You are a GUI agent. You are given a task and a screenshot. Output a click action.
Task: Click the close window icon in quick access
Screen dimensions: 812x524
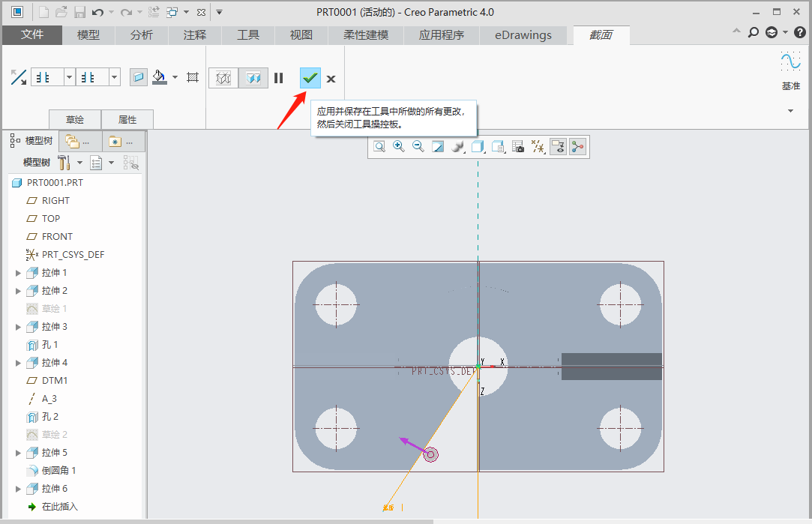click(x=201, y=12)
